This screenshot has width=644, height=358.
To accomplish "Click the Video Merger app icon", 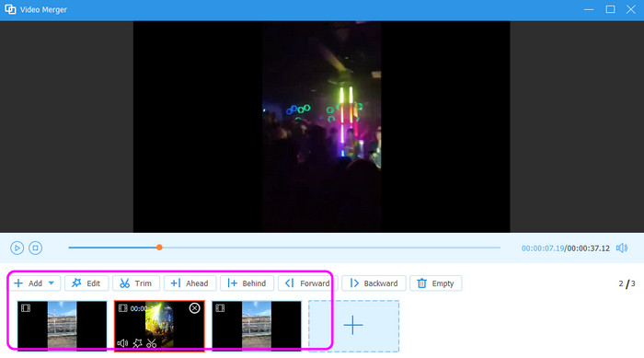I will click(10, 9).
